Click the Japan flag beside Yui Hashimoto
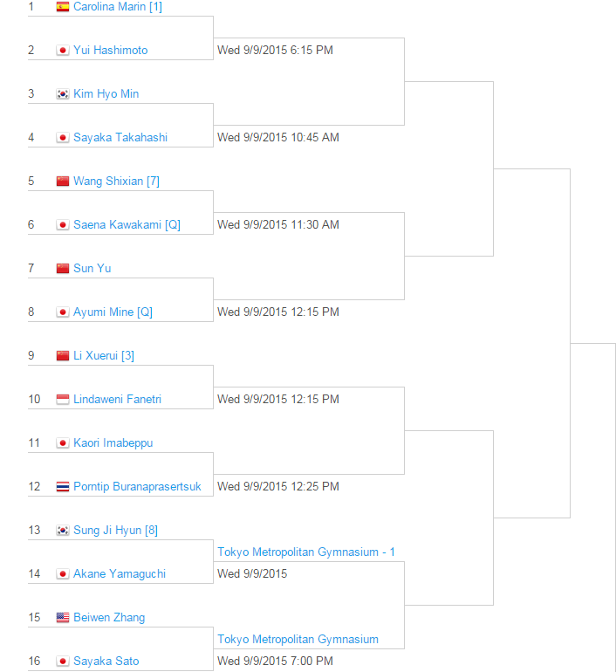The image size is (616, 672). coord(62,51)
